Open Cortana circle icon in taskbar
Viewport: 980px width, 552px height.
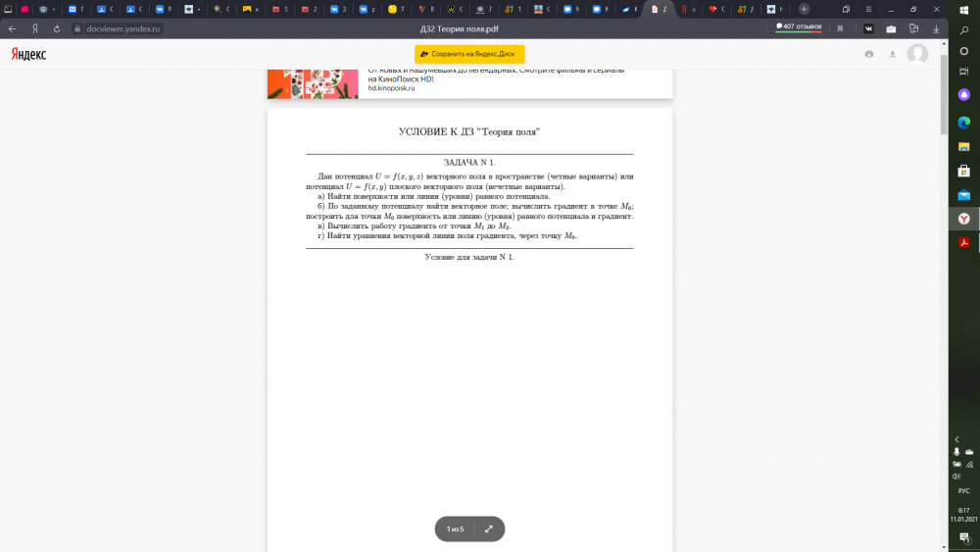point(963,51)
